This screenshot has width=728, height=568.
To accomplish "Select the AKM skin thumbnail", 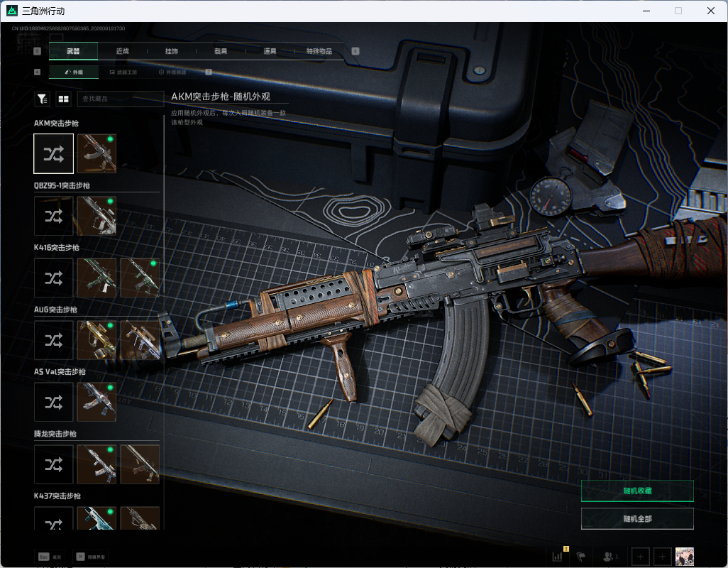I will point(96,154).
